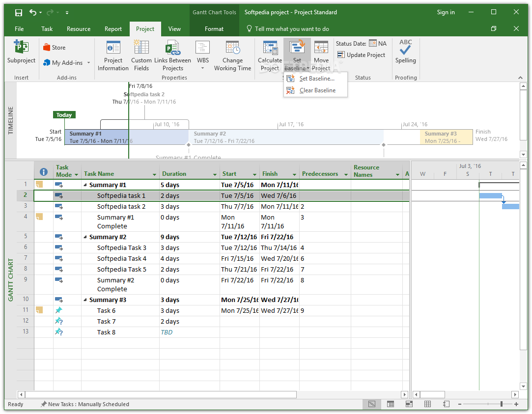Click the TBD duration cell for Task 8
532x414 pixels.
click(189, 332)
